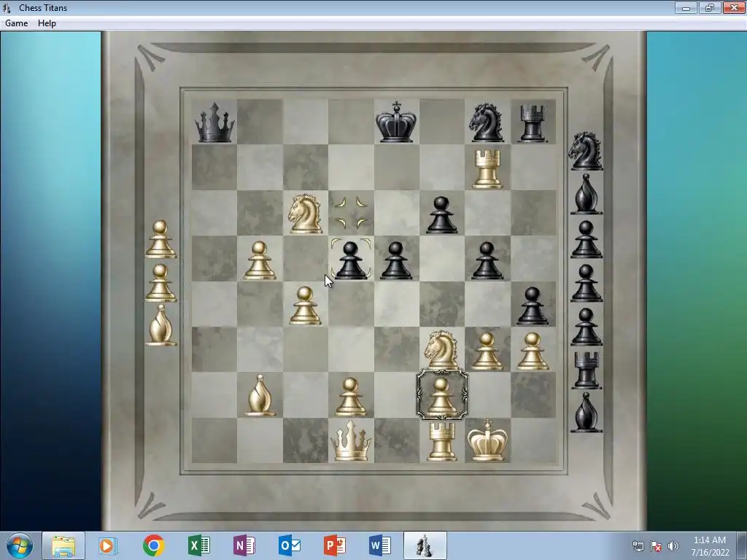The width and height of the screenshot is (747, 560).
Task: Click the Chess Titans taskbar button
Action: [425, 545]
